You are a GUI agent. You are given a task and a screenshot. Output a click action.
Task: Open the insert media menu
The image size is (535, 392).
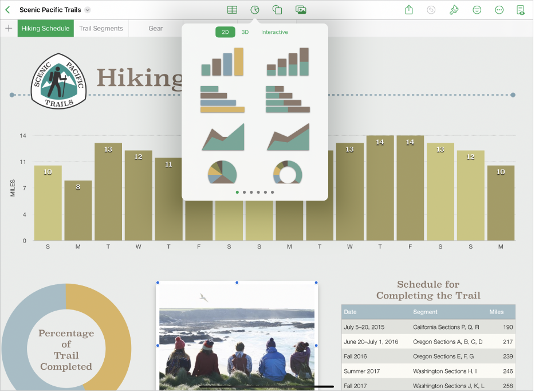coord(301,10)
